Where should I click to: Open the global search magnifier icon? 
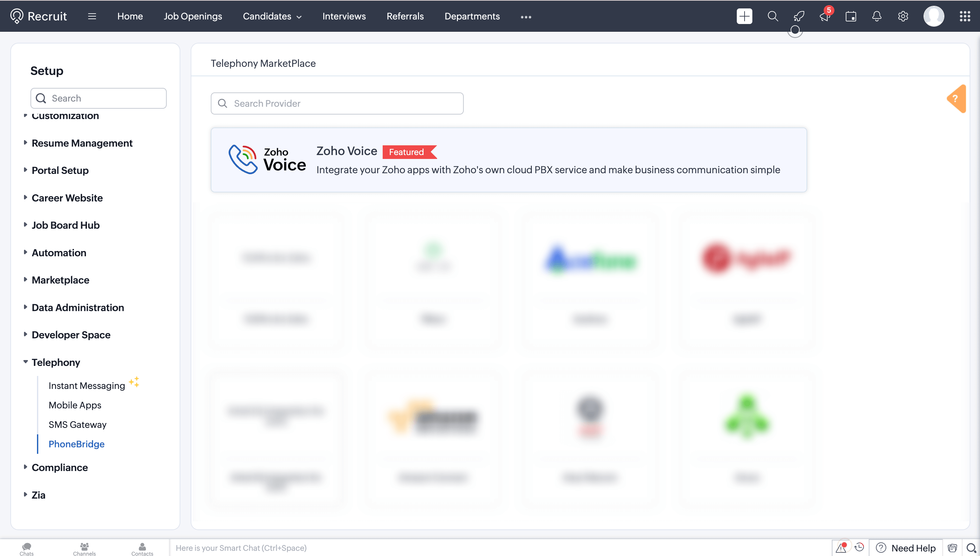772,16
